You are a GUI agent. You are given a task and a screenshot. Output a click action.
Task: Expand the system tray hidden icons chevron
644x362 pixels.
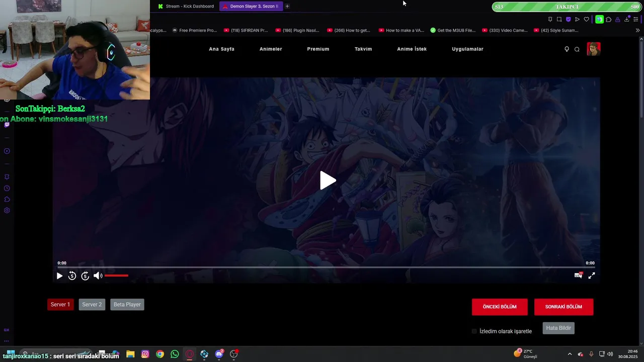[570, 354]
